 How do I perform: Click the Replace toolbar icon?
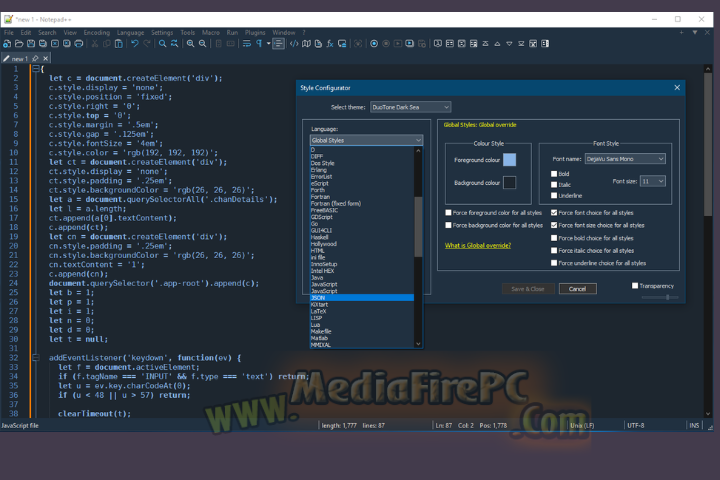click(x=174, y=44)
